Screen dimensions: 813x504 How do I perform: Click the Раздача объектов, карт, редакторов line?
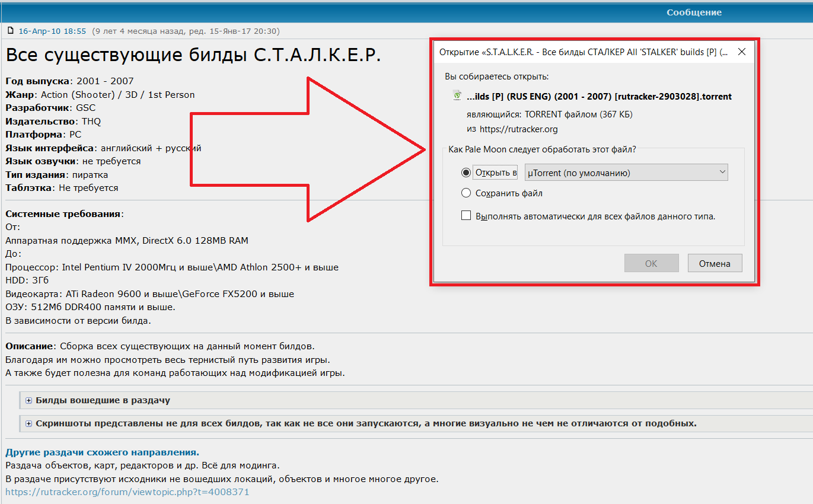point(142,465)
